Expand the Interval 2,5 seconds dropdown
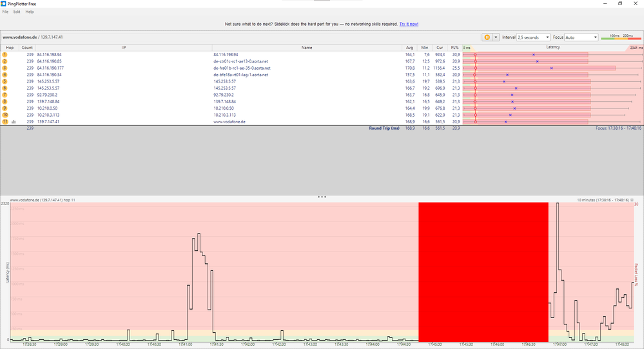The width and height of the screenshot is (644, 349). (533, 37)
